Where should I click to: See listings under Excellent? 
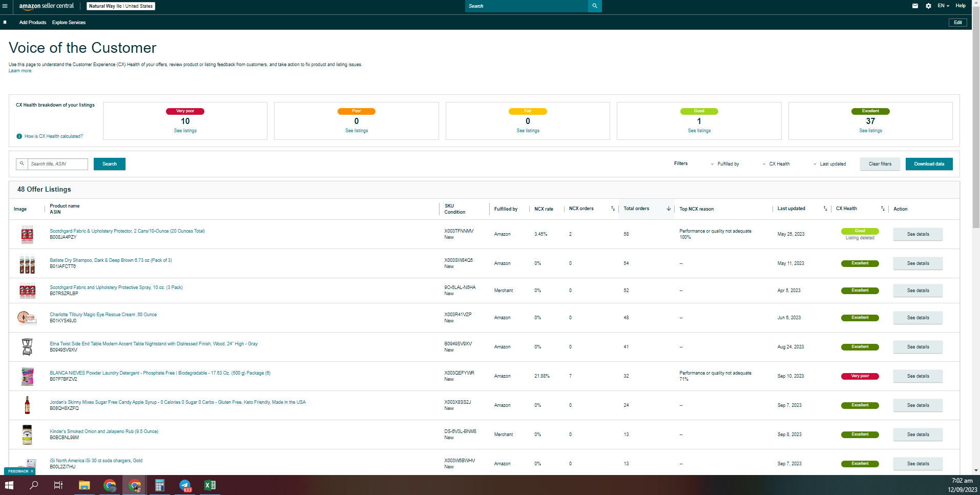(x=870, y=131)
